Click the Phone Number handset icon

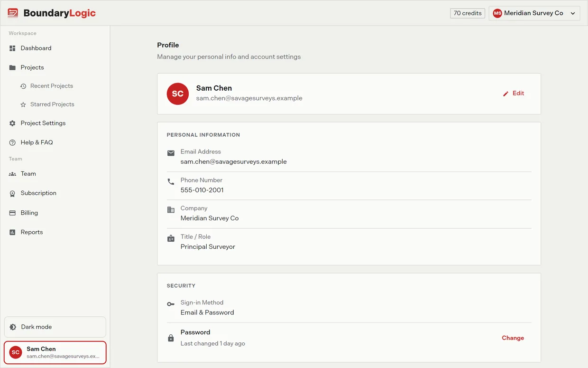click(x=171, y=181)
